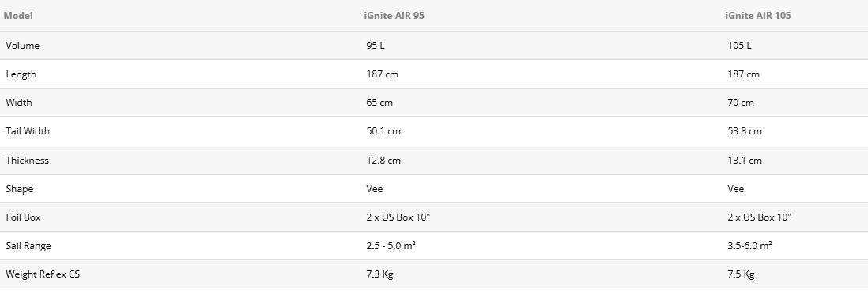Select the 53.8 cm tail width value
Viewport: 868px width, 291px height.
point(745,131)
